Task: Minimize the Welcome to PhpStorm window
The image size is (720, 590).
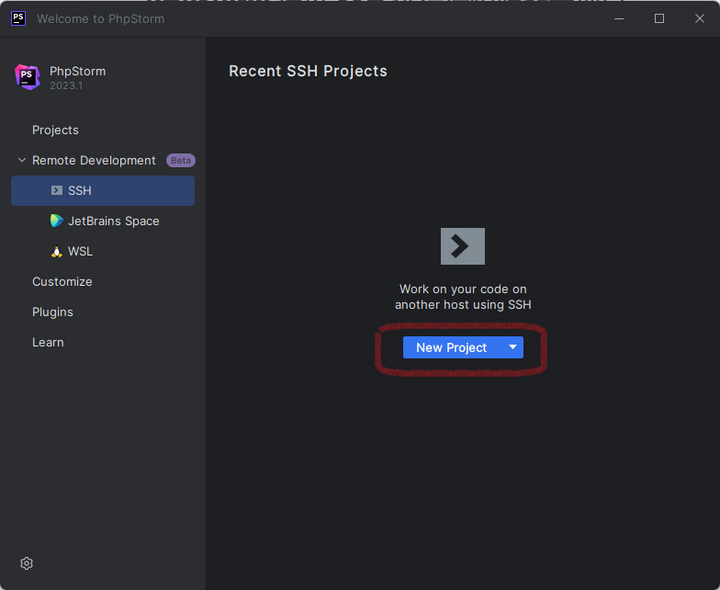Action: [619, 18]
